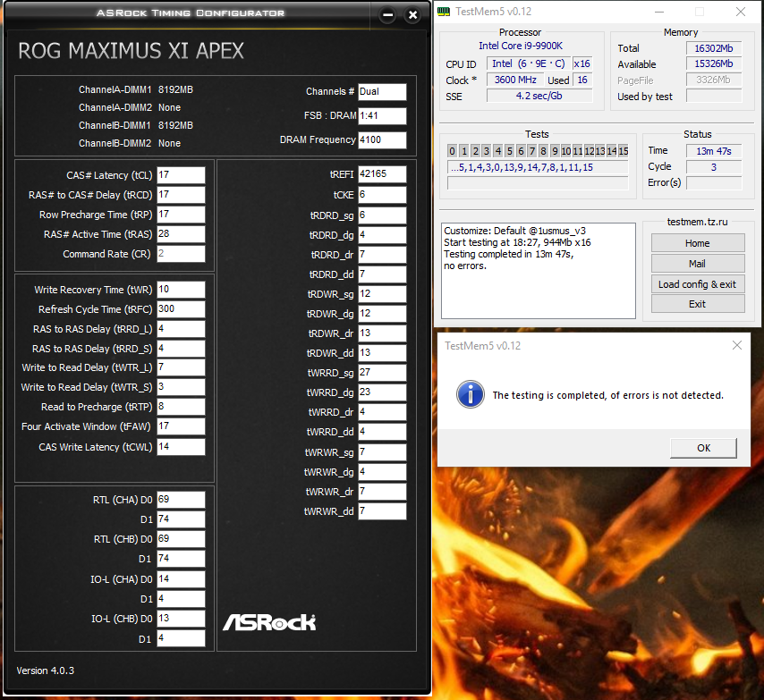Viewport: 764px width, 700px height.
Task: Click the Clock value 3600 MHz
Action: (x=515, y=80)
